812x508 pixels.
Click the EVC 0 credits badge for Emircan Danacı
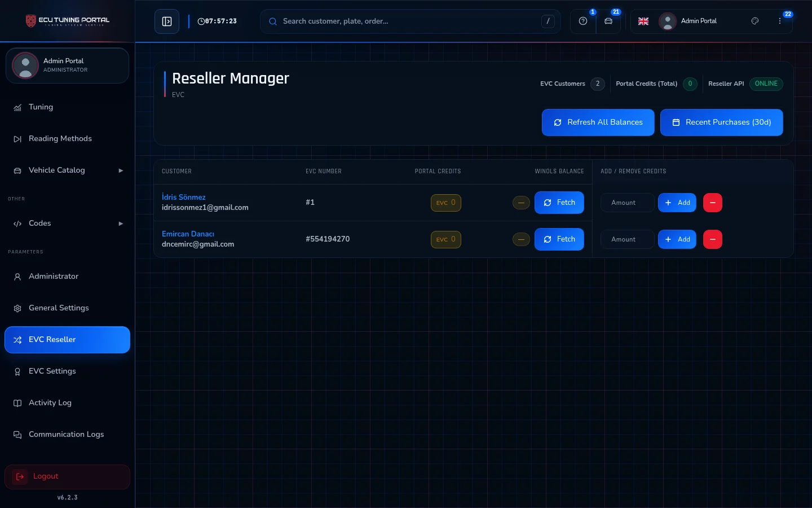pyautogui.click(x=446, y=239)
